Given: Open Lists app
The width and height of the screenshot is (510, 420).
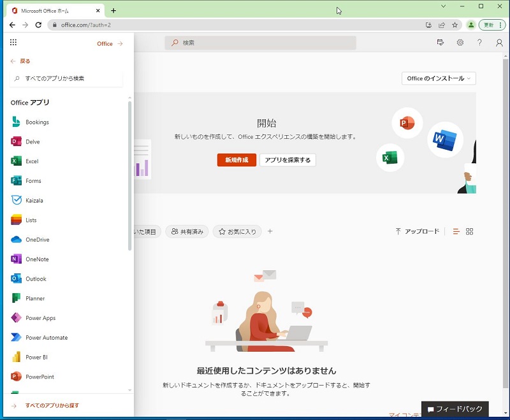Looking at the screenshot, I should point(31,220).
